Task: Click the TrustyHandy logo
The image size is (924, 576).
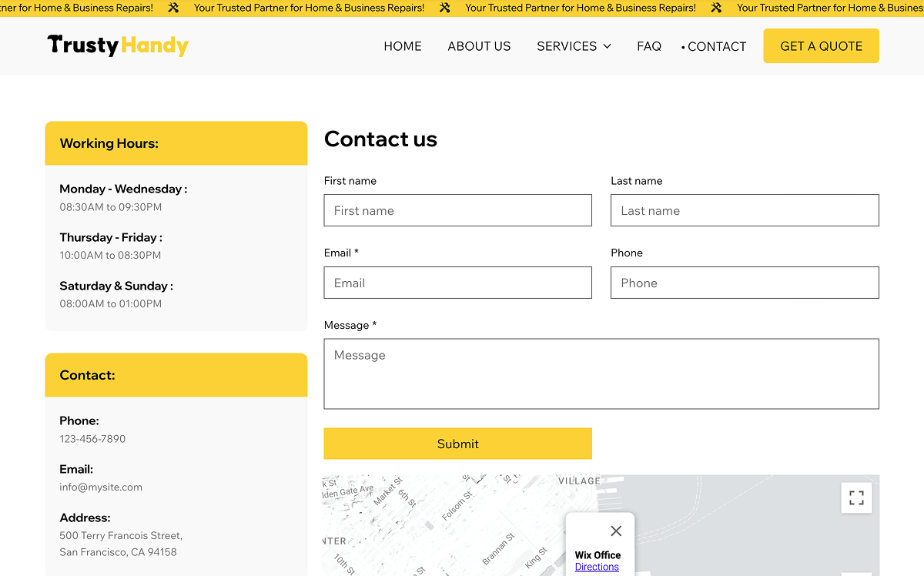Action: point(117,45)
